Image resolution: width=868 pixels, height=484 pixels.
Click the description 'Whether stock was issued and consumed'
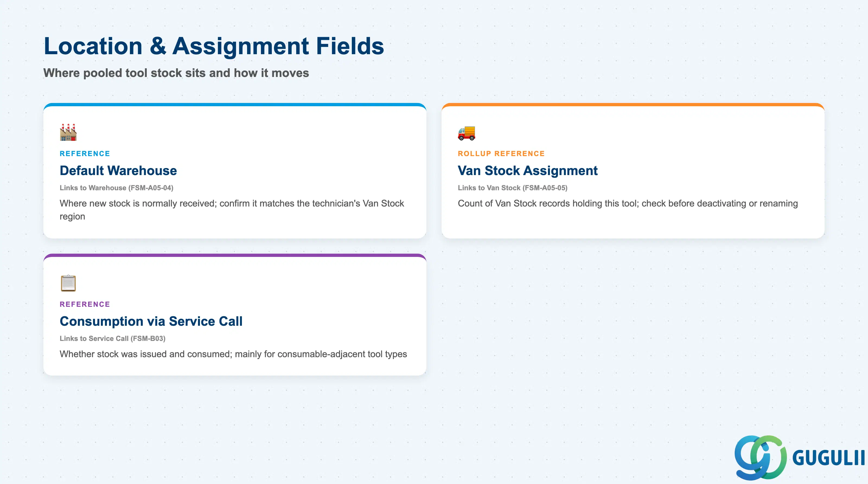click(233, 354)
